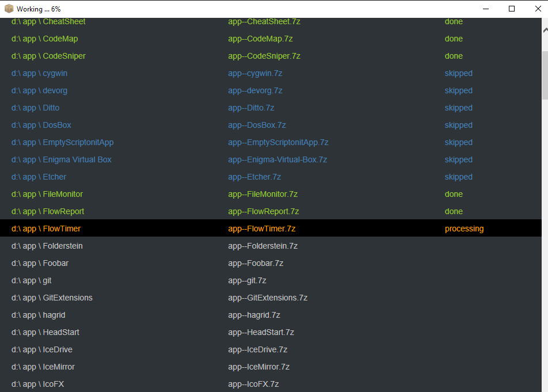
Task: Click the skipped status of DosBox
Action: coord(459,125)
